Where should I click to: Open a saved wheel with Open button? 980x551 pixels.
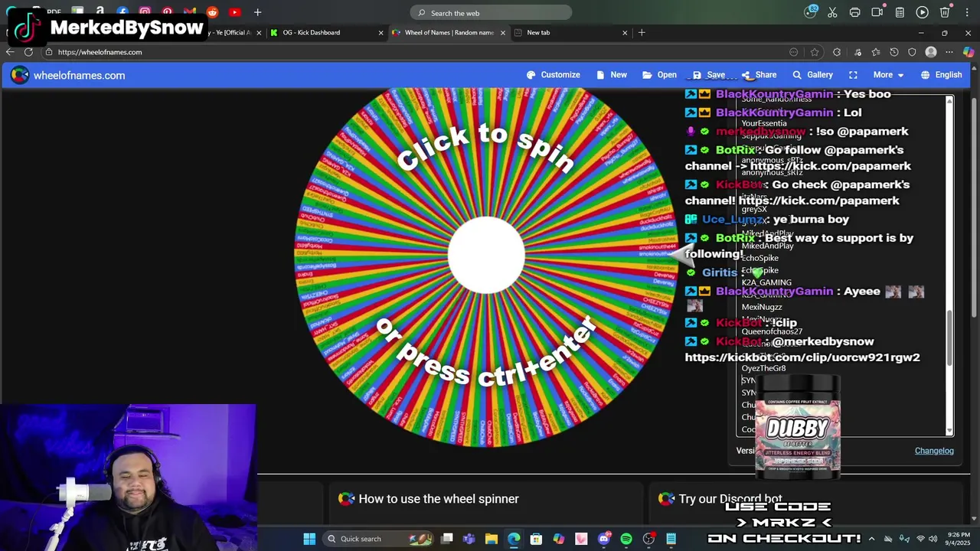tap(659, 75)
